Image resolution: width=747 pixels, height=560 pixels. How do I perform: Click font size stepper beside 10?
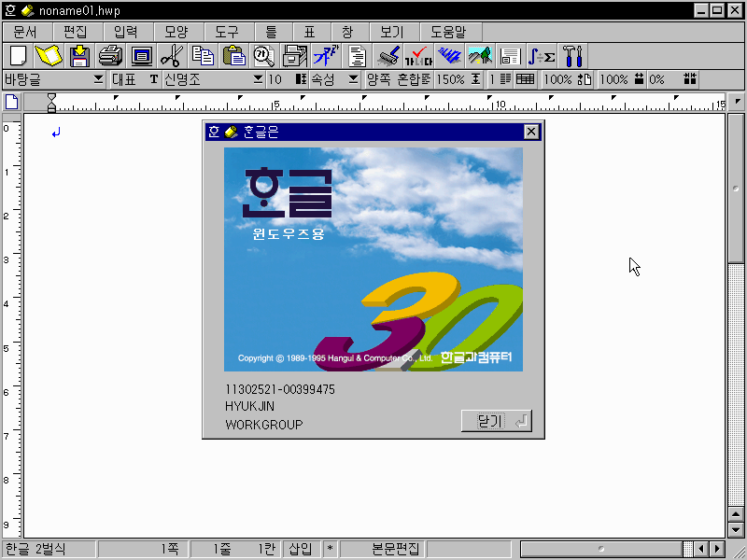tap(301, 79)
